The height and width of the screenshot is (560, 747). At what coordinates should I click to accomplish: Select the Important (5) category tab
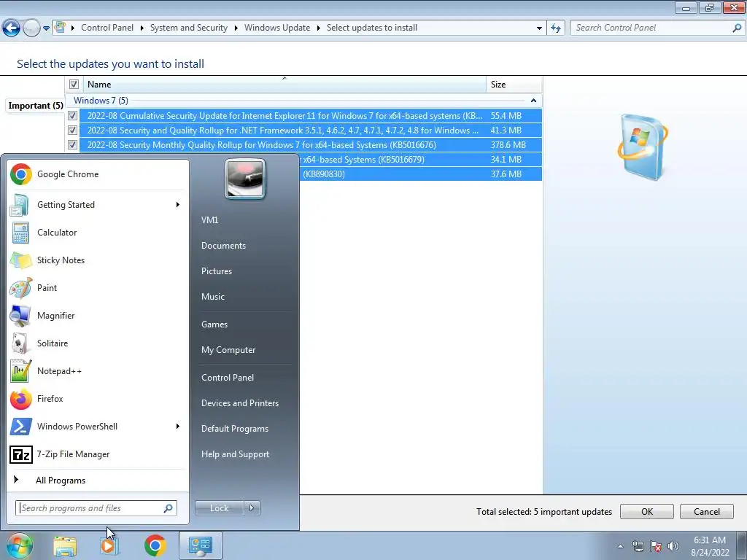tap(35, 106)
